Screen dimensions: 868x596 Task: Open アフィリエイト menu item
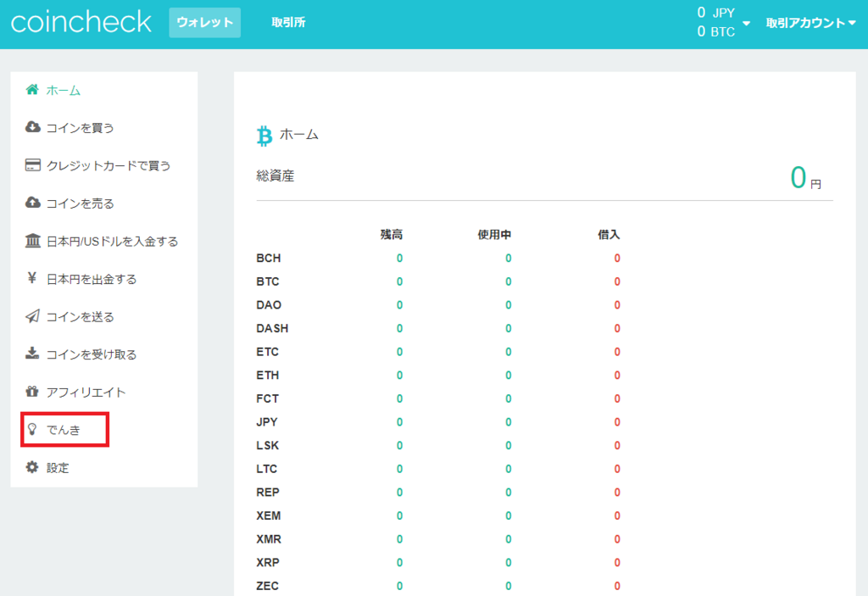coord(86,393)
